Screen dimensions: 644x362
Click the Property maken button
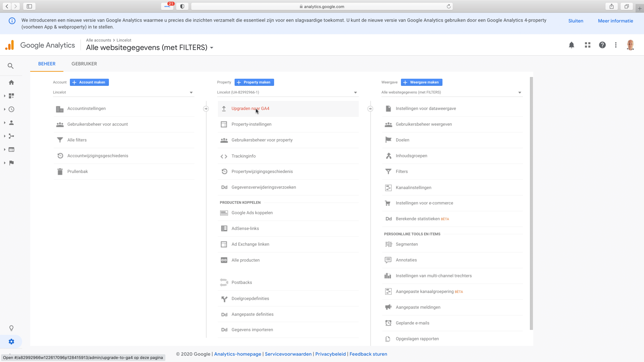tap(254, 82)
